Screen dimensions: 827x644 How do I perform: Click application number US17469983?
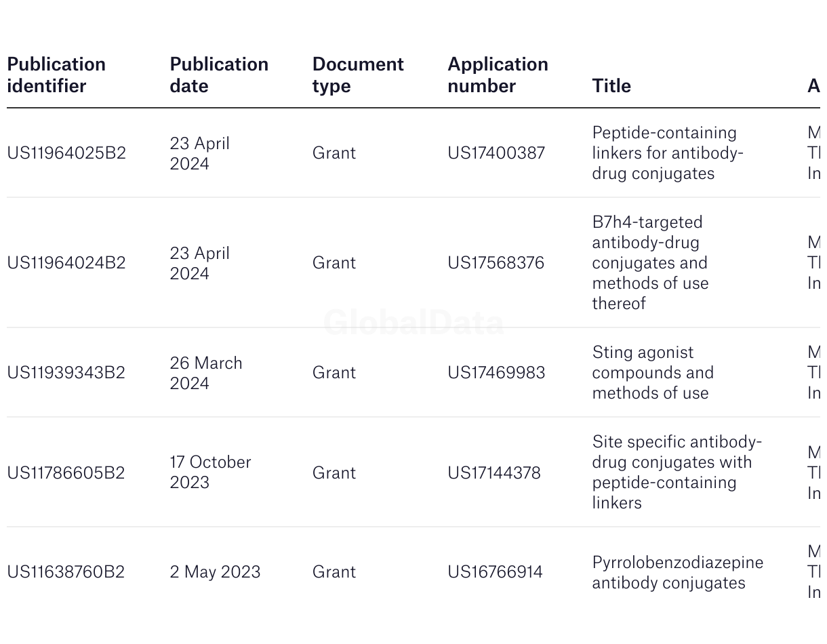coord(496,372)
